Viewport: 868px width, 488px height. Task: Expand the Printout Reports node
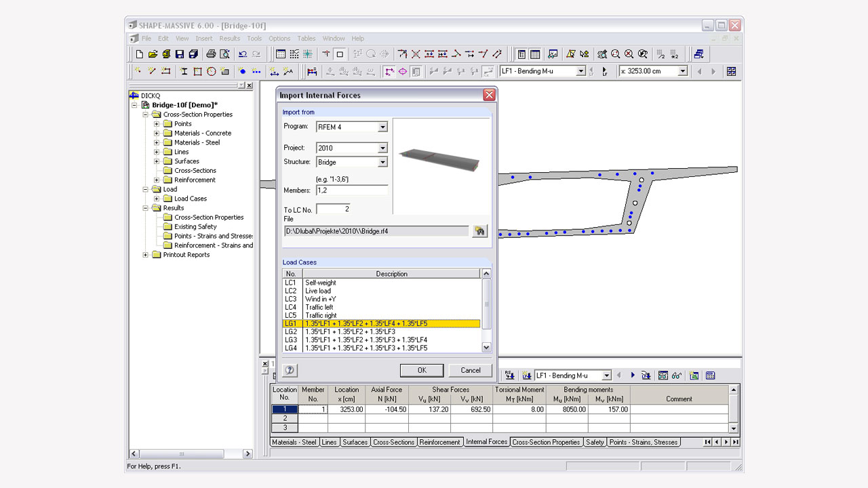point(145,255)
